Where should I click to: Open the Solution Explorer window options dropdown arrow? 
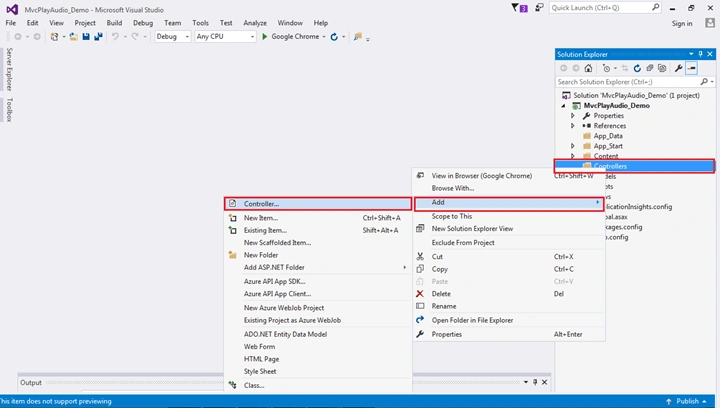click(691, 54)
